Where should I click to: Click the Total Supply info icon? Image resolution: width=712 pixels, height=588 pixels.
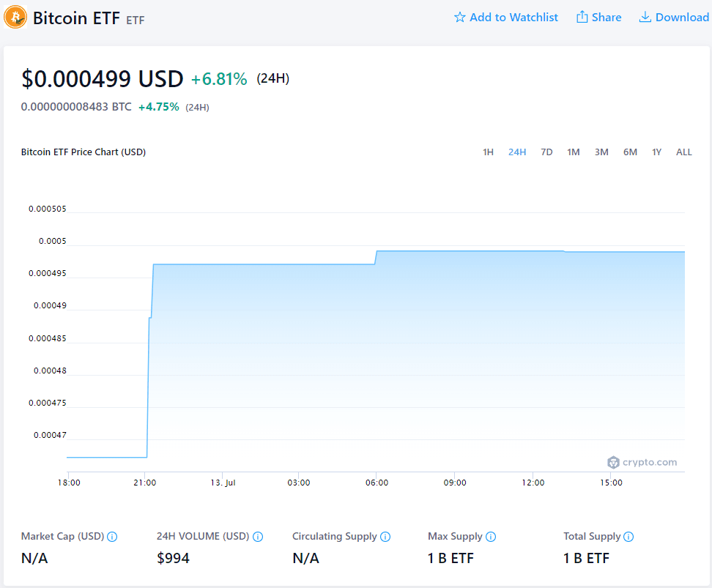tap(628, 537)
